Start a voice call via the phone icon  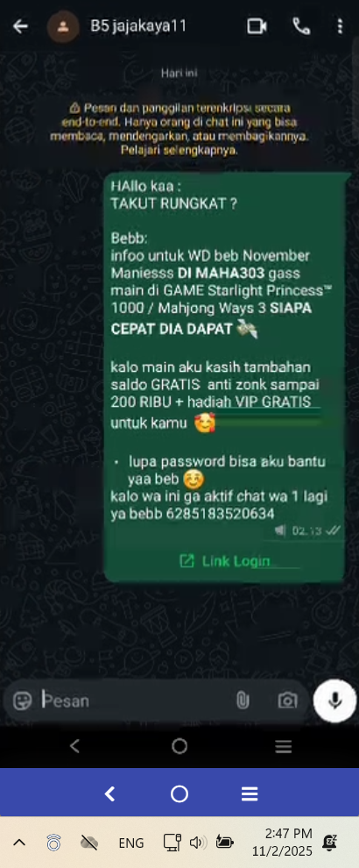pos(301,26)
